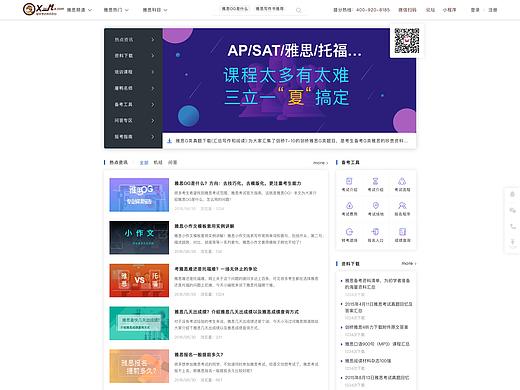The height and width of the screenshot is (390, 520).
Task: Open the 雅思OG article thumbnail
Action: pos(139,195)
